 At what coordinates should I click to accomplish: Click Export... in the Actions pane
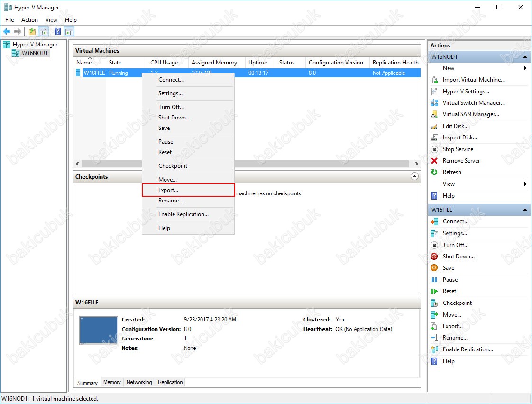point(453,326)
